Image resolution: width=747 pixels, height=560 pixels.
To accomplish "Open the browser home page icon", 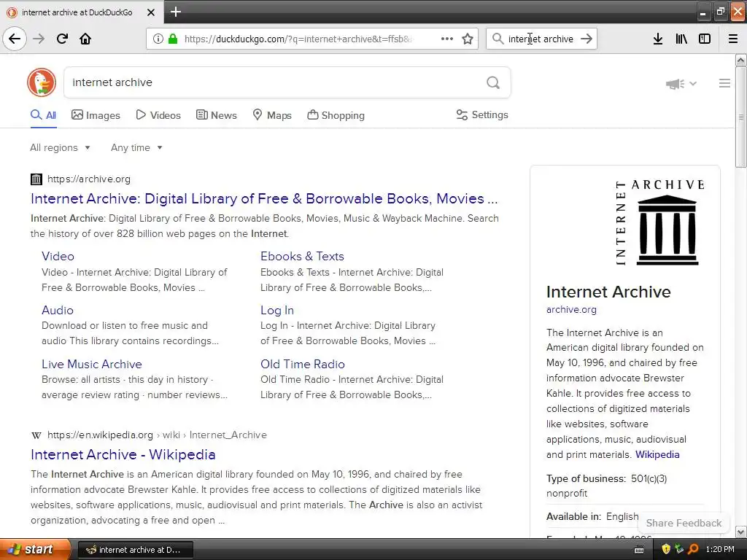I will [x=85, y=39].
